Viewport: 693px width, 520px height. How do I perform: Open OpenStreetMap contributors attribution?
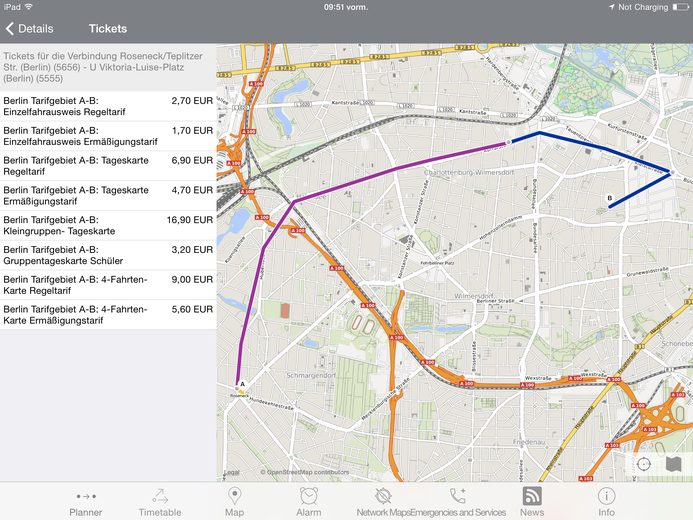(x=305, y=472)
